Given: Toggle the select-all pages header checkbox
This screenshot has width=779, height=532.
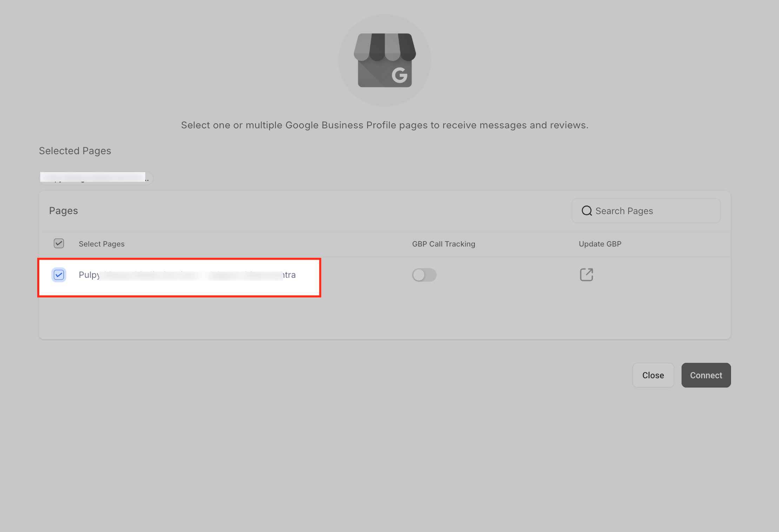Looking at the screenshot, I should pyautogui.click(x=59, y=243).
